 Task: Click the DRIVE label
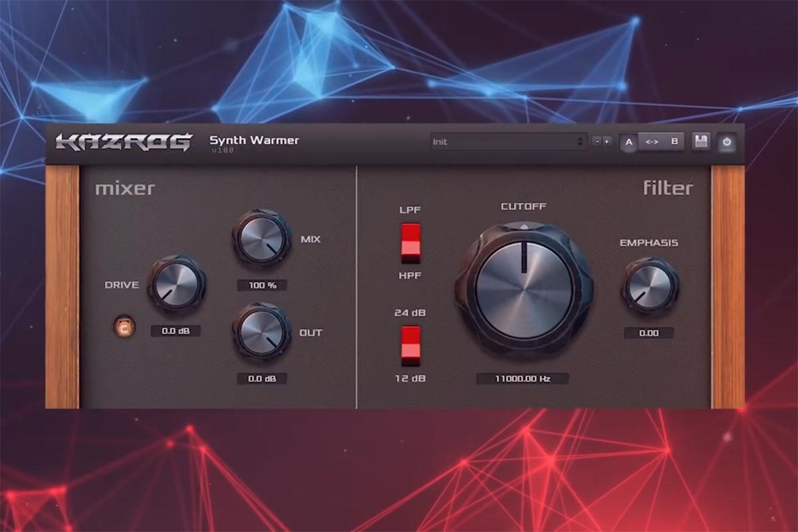coord(122,285)
